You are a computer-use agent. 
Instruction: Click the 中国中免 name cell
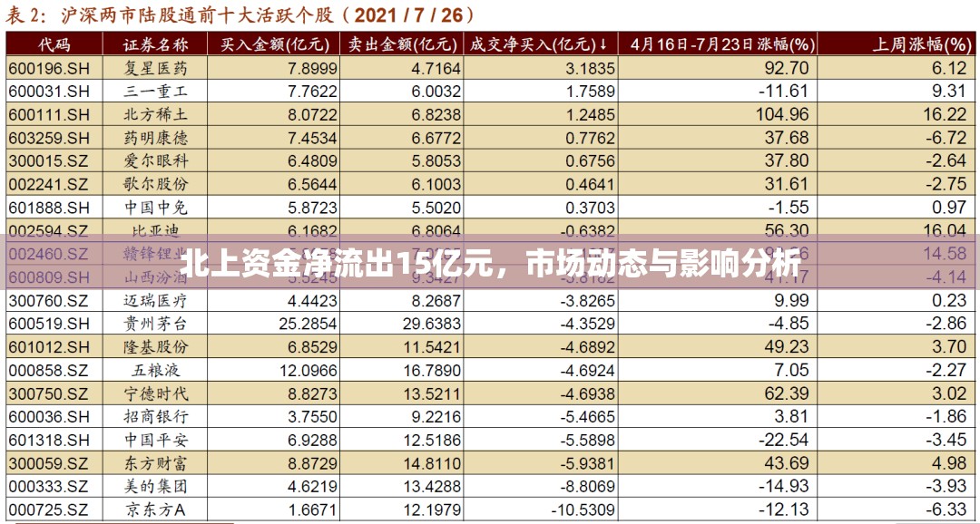(x=155, y=208)
